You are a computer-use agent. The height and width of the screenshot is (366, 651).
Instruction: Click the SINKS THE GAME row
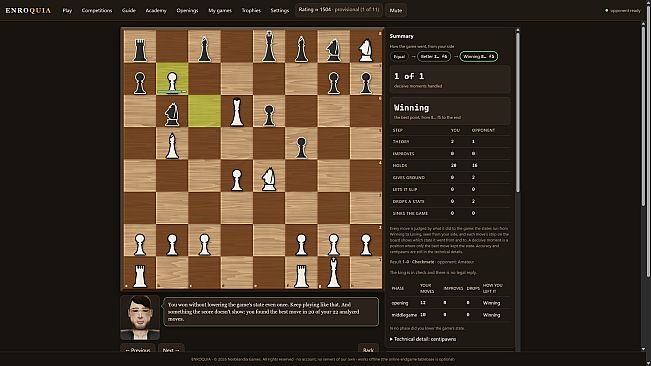(450, 213)
